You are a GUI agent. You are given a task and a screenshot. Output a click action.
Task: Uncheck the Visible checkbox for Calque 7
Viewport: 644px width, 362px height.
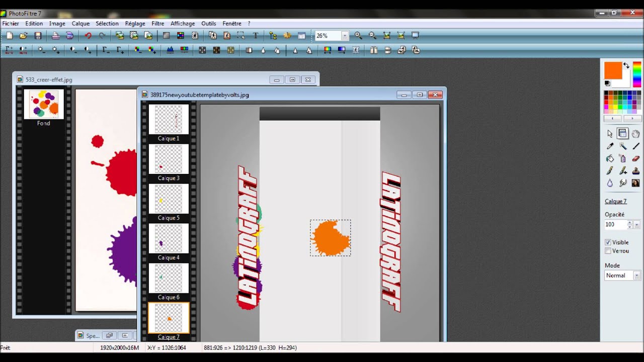(x=608, y=242)
